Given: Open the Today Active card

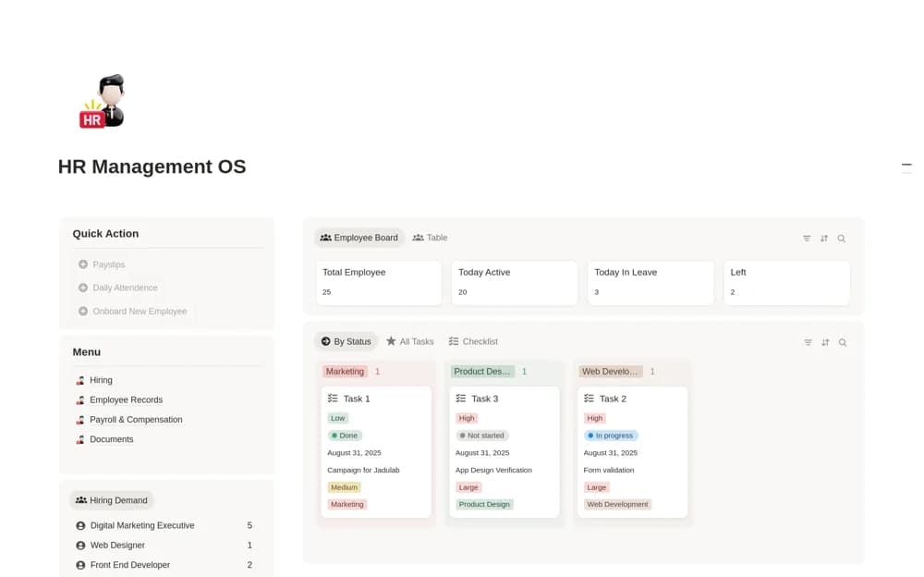Looking at the screenshot, I should pos(515,283).
